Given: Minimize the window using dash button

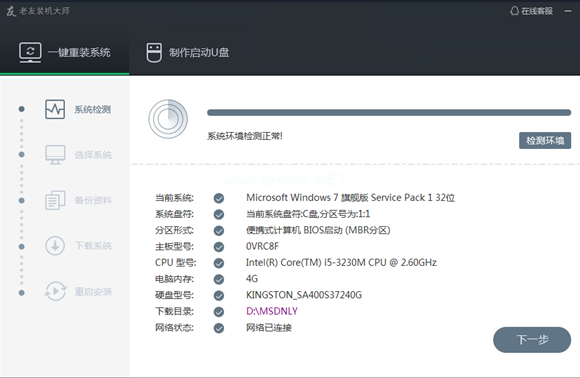Looking at the screenshot, I should coord(568,11).
